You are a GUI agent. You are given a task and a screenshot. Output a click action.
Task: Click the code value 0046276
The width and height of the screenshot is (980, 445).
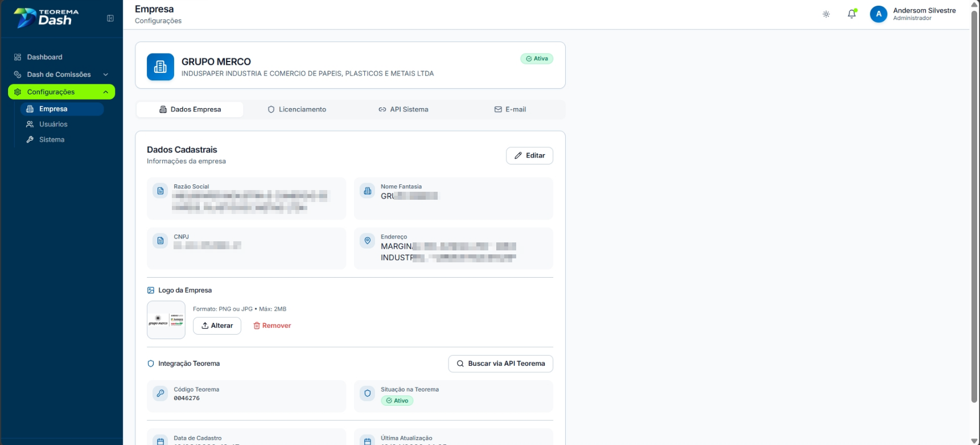tap(187, 398)
